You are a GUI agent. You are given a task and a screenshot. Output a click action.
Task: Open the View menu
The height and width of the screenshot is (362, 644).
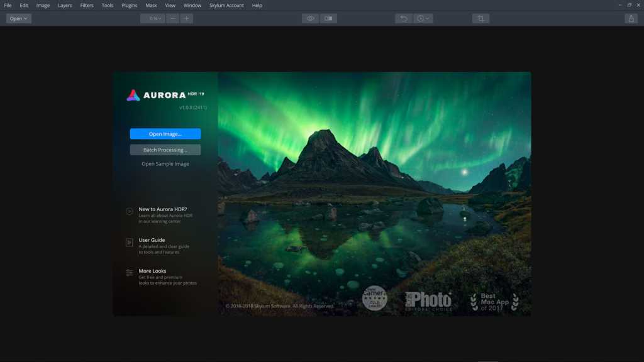[170, 5]
